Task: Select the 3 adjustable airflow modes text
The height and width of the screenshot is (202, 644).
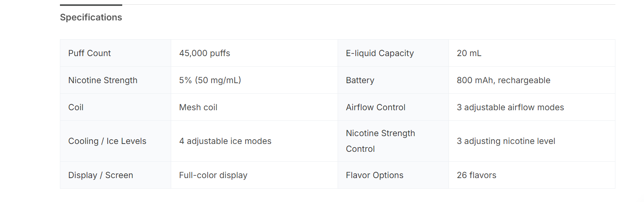Action: 510,107
